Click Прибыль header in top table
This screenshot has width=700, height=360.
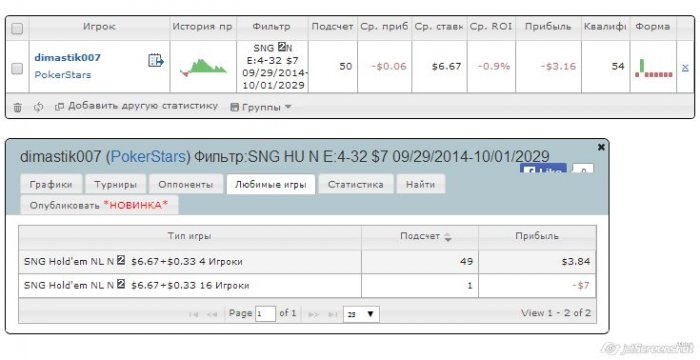[x=548, y=27]
